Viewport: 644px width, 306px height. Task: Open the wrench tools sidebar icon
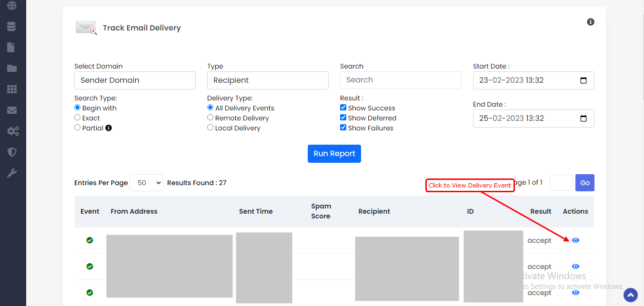11,173
